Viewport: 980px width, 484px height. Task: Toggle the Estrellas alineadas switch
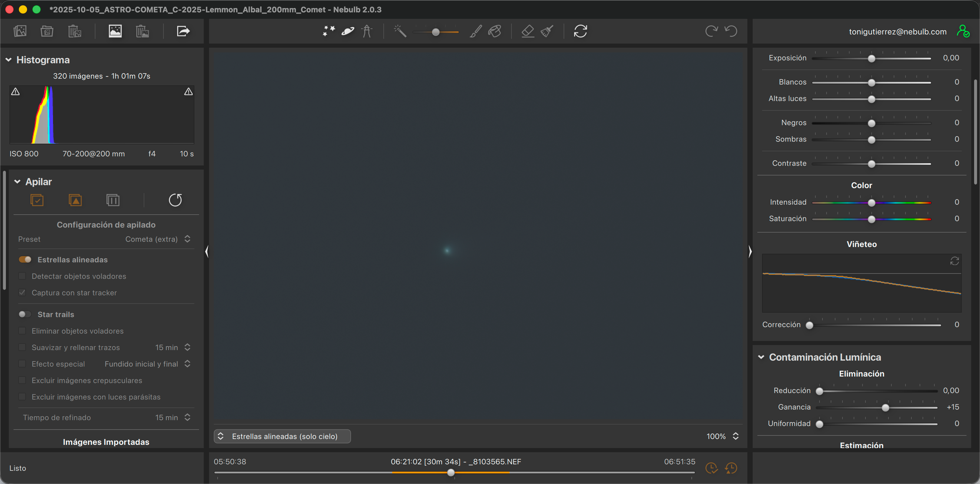pyautogui.click(x=25, y=259)
